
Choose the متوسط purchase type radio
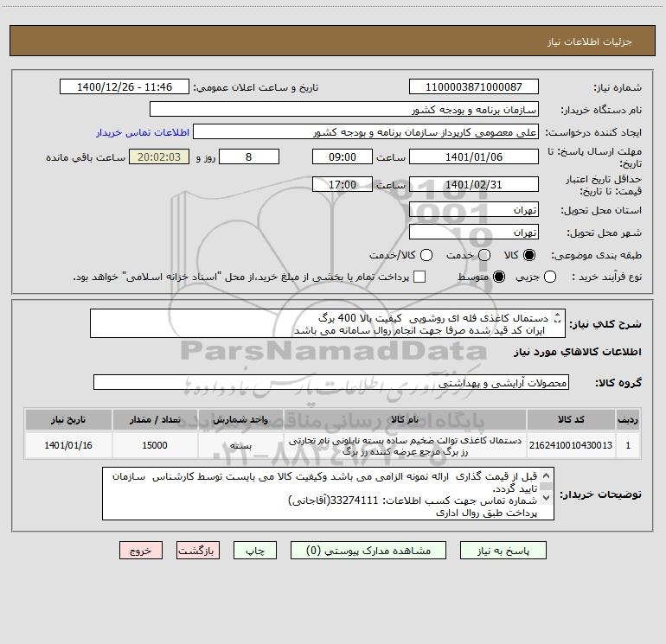(499, 277)
